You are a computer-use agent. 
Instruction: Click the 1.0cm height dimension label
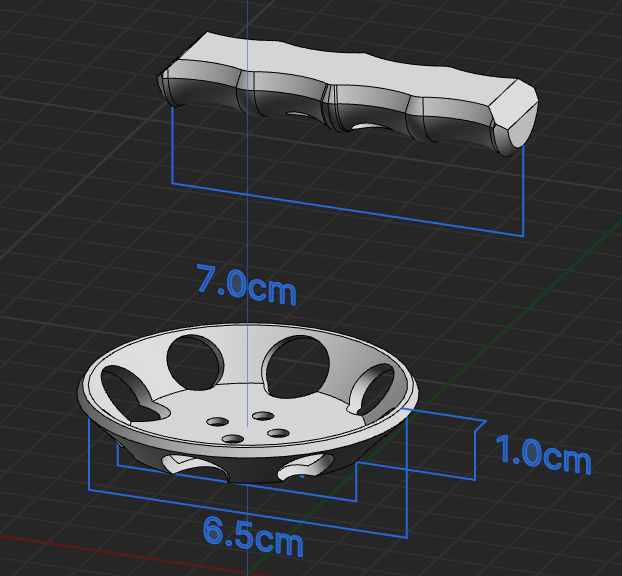click(543, 455)
